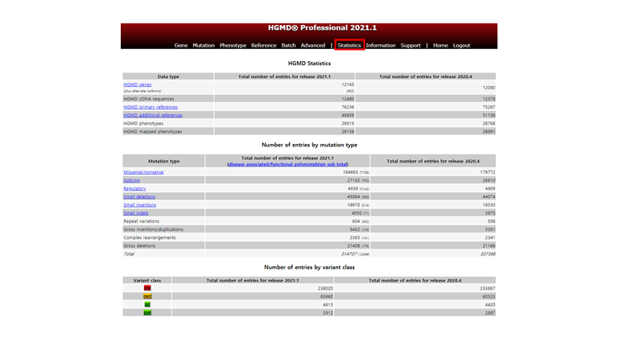This screenshot has width=644, height=362.
Task: Click the value 12080 for release 2020.4
Action: pyautogui.click(x=489, y=88)
